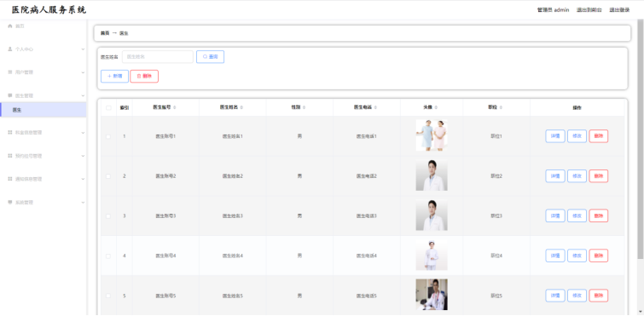Click the avatar thumbnail in row 1

[432, 135]
